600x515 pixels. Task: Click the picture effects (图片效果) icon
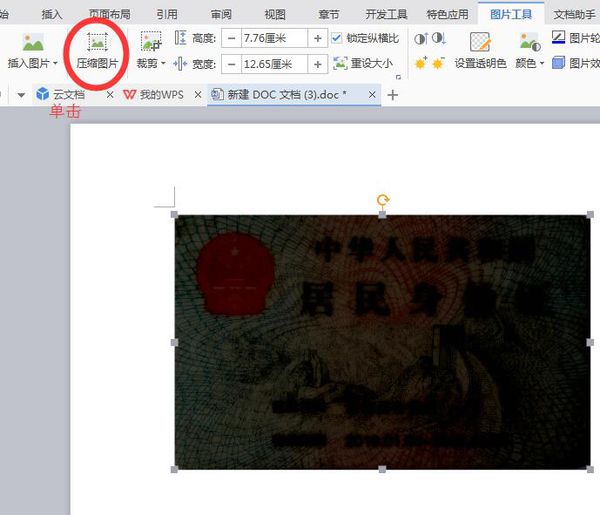pos(559,63)
